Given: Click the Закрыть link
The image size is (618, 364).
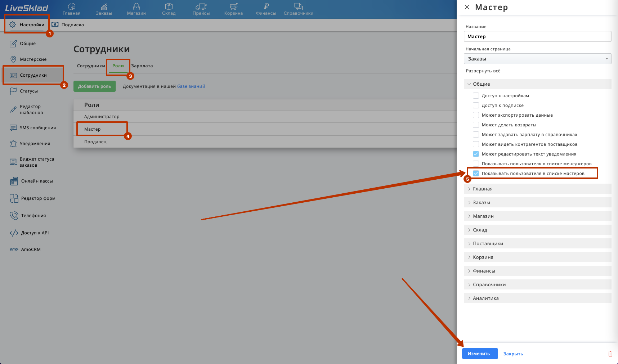Looking at the screenshot, I should [x=513, y=354].
